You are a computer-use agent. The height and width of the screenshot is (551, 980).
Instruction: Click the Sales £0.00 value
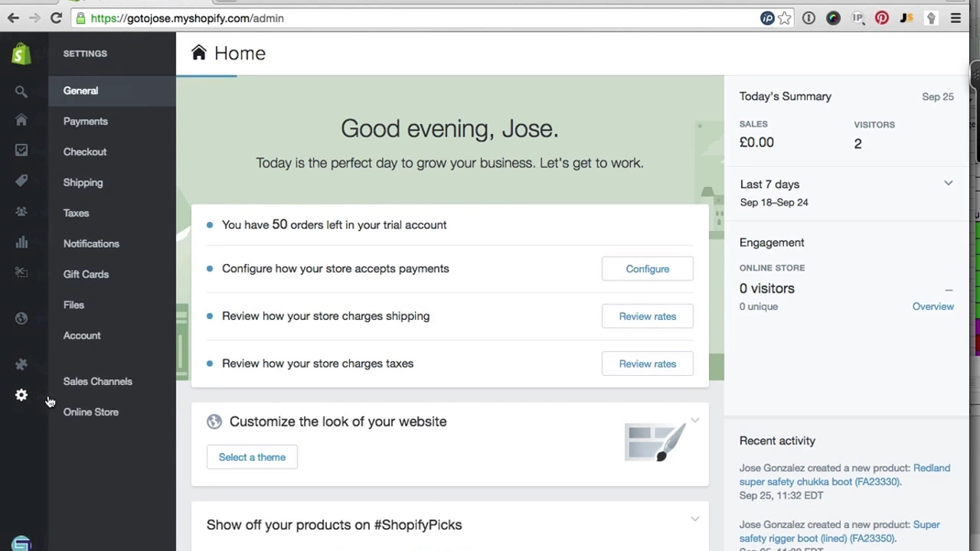tap(756, 142)
